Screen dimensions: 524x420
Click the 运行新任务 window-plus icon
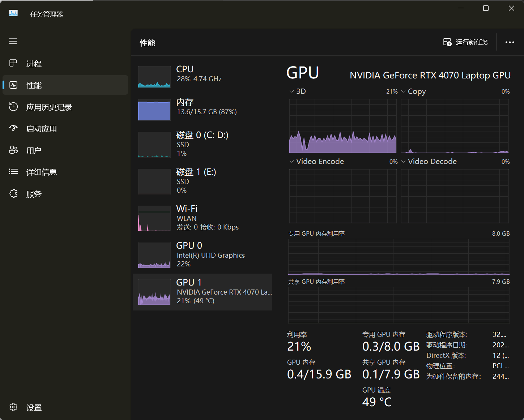(x=447, y=42)
